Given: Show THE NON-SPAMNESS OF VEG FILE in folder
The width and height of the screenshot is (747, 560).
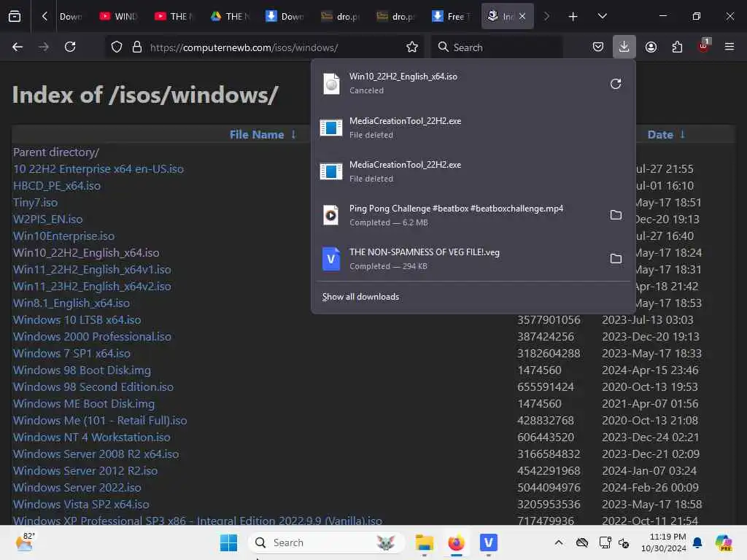Looking at the screenshot, I should tap(616, 259).
